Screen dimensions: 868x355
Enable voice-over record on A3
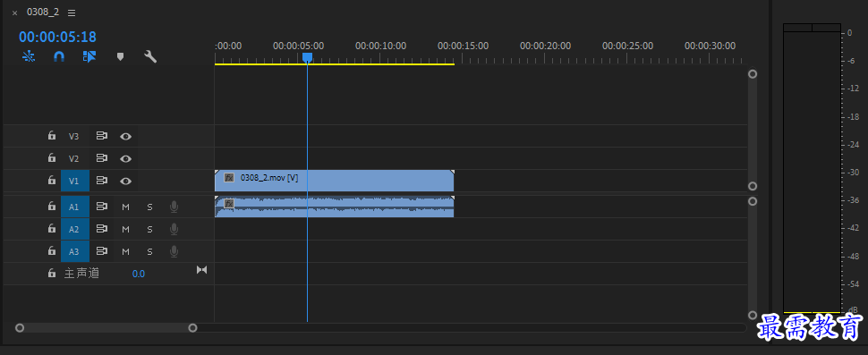pyautogui.click(x=174, y=251)
